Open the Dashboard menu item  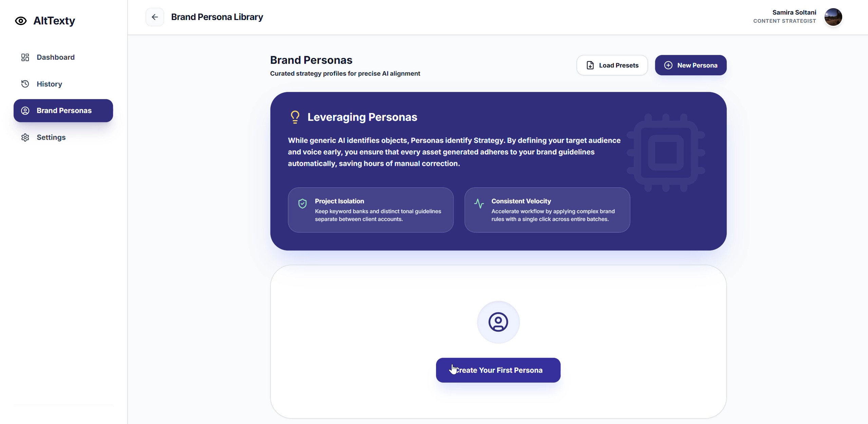coord(56,57)
